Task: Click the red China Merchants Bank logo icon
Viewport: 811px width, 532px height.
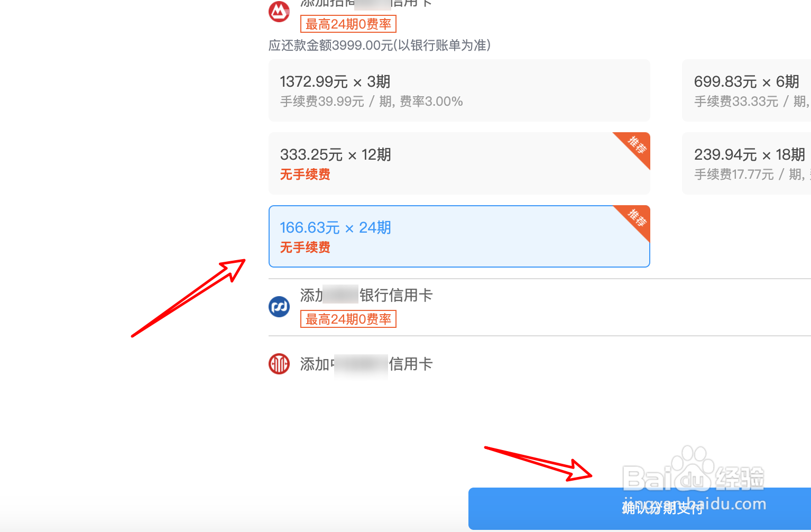Action: pyautogui.click(x=279, y=12)
